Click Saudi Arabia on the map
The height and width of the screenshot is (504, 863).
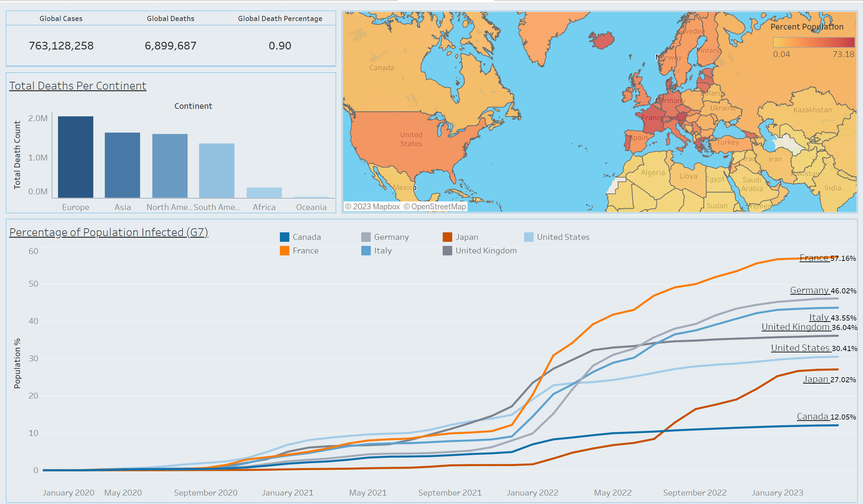(752, 184)
